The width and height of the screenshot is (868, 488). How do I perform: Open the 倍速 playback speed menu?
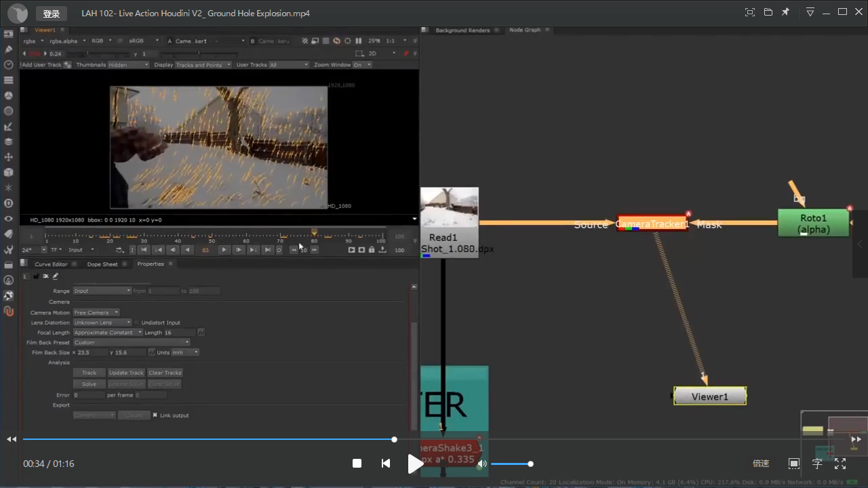(x=761, y=464)
